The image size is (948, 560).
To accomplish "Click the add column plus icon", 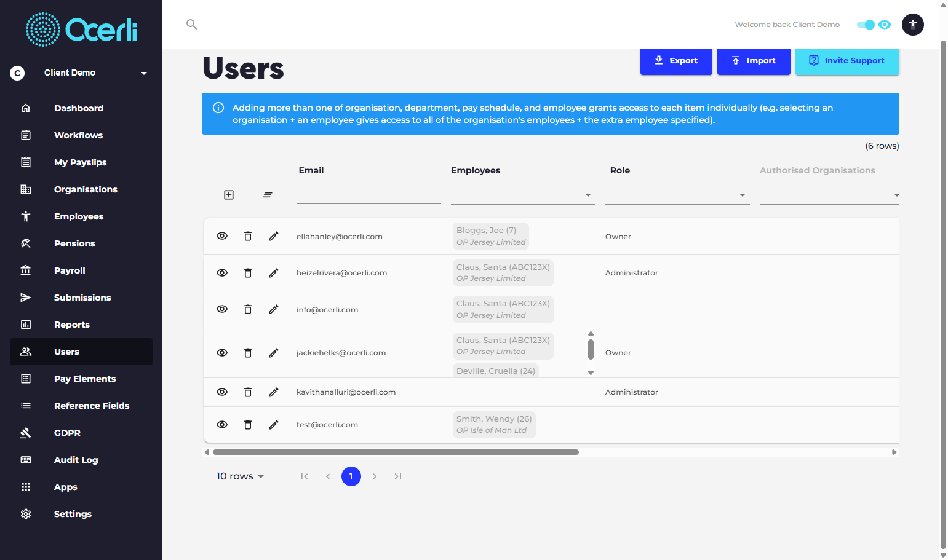I will [x=229, y=195].
